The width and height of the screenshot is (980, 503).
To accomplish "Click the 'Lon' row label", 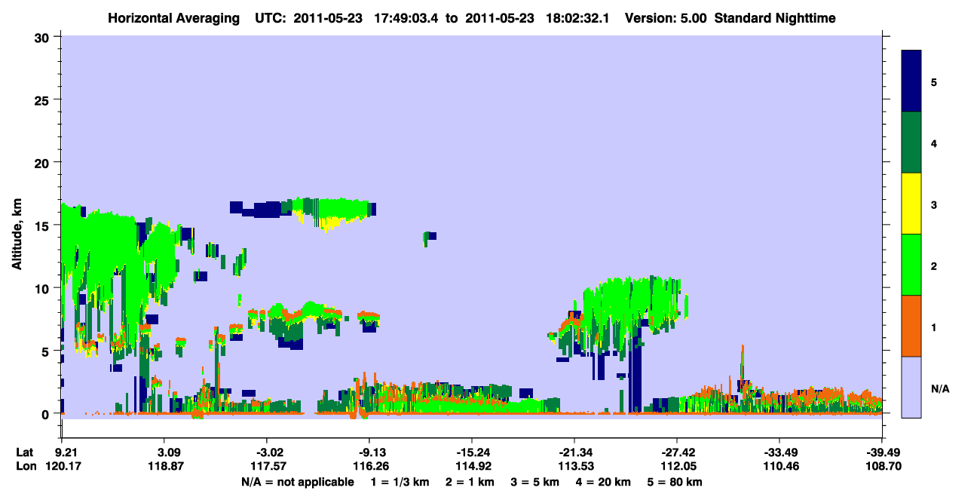I will (x=26, y=466).
